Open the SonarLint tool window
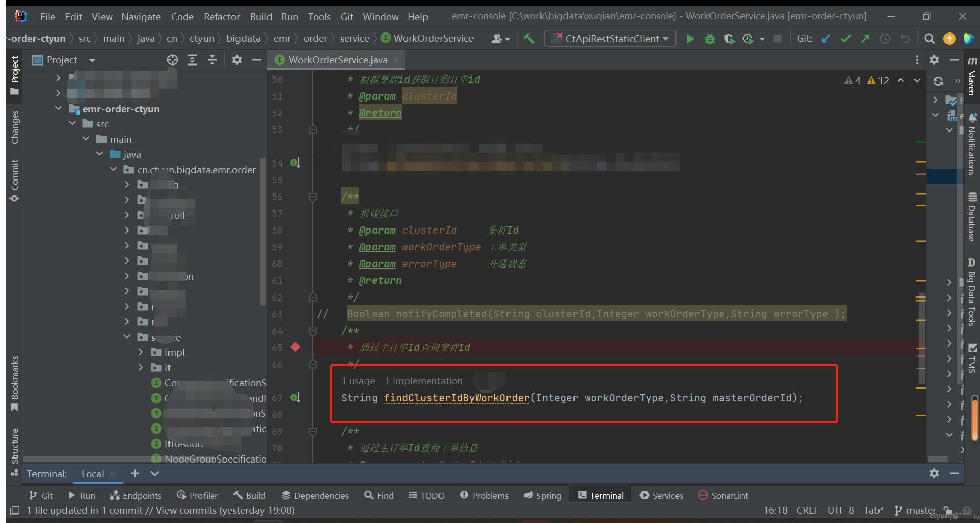The height and width of the screenshot is (523, 980). (723, 496)
